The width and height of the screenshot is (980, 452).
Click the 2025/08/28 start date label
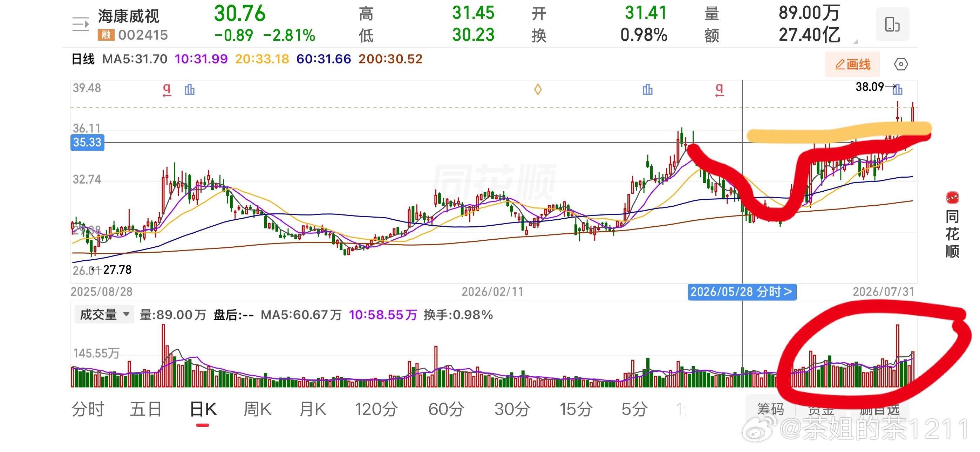[102, 292]
